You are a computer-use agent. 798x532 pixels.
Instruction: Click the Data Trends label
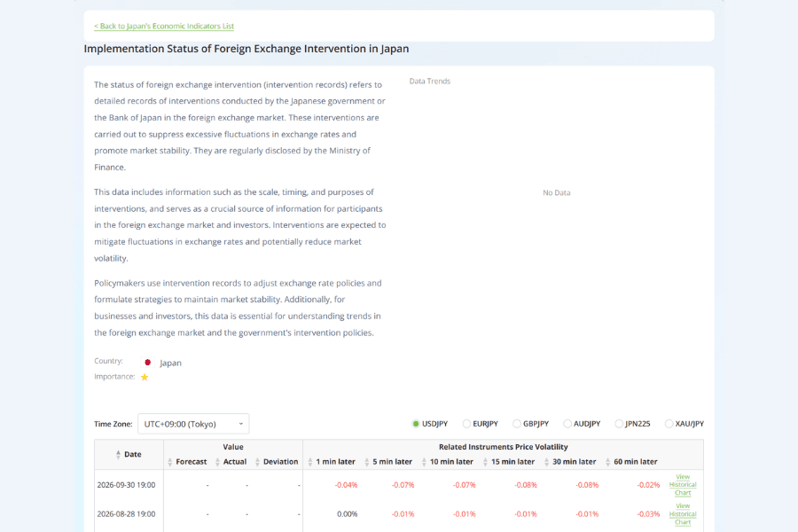point(429,81)
